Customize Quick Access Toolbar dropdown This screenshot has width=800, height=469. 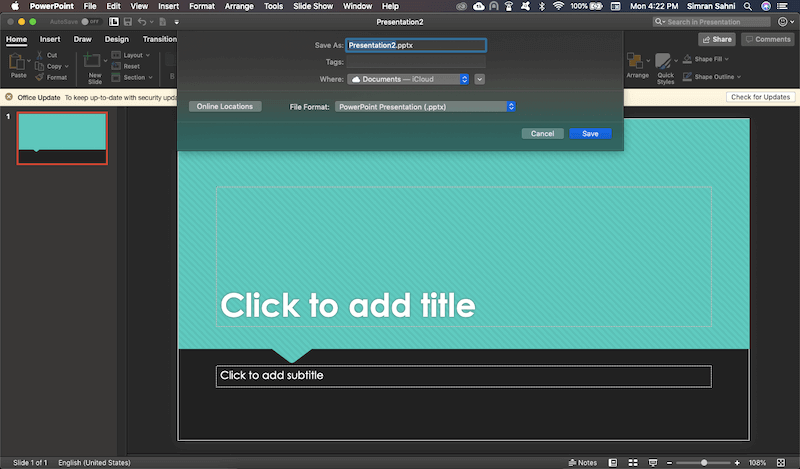(x=177, y=22)
